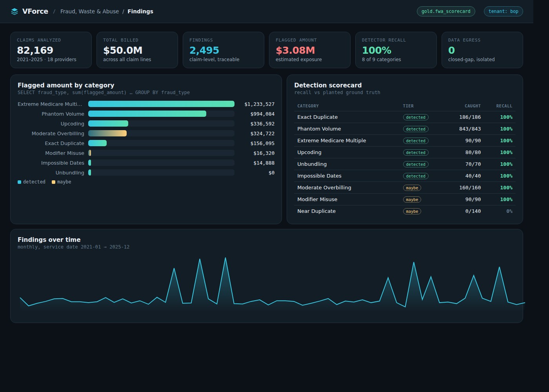This screenshot has width=549, height=392.
Task: Click the 100% detector recall value
Action: click(x=377, y=50)
